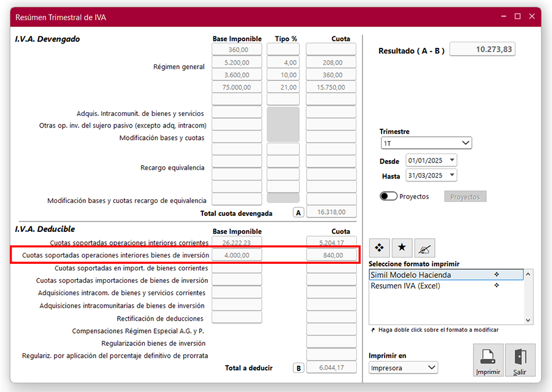The width and height of the screenshot is (552, 392).
Task: Select Simil Modelo Hacienda format
Action: point(410,275)
